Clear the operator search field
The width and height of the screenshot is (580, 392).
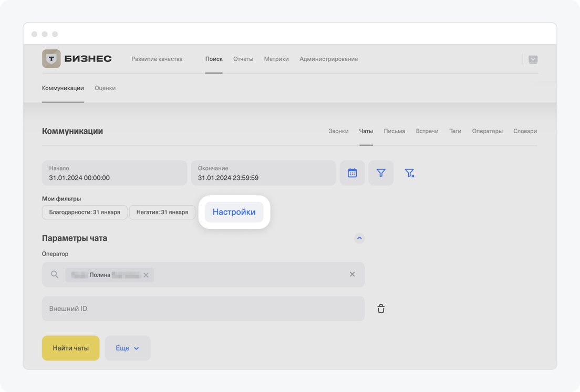pyautogui.click(x=352, y=274)
